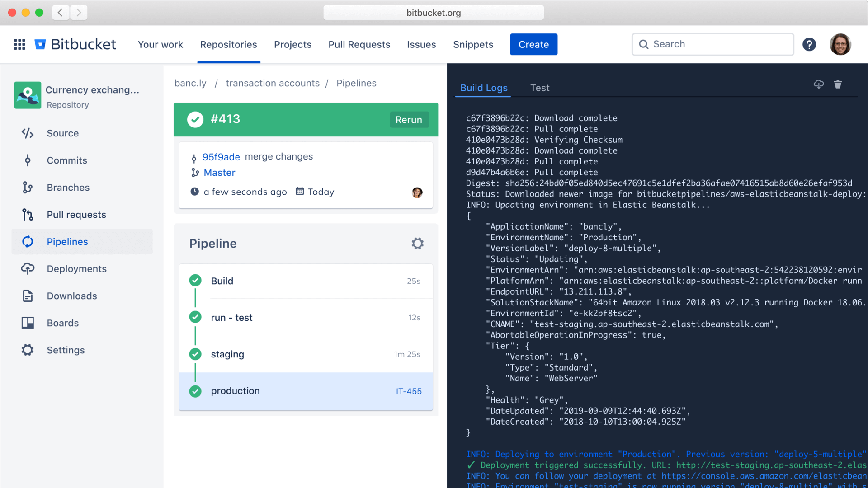The image size is (868, 488).
Task: Click the Search input field
Action: point(712,44)
